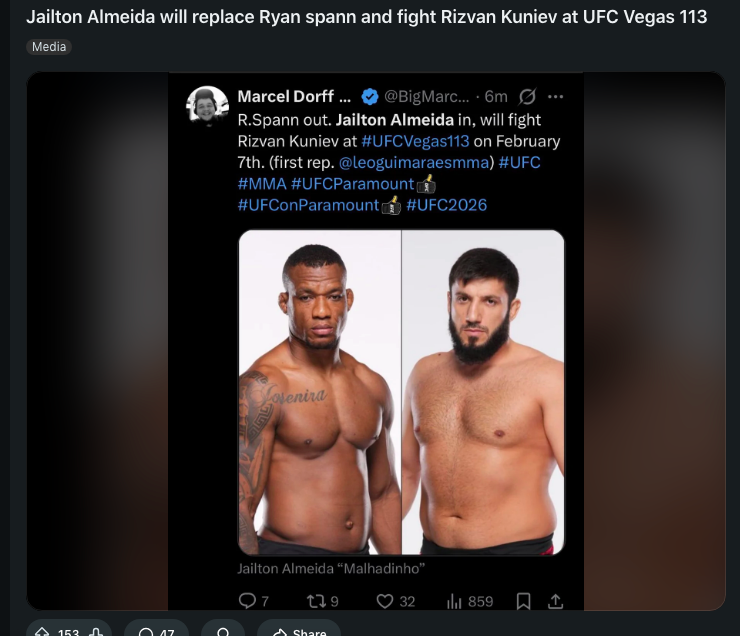This screenshot has width=740, height=636.
Task: Click the award icon button
Action: (223, 632)
